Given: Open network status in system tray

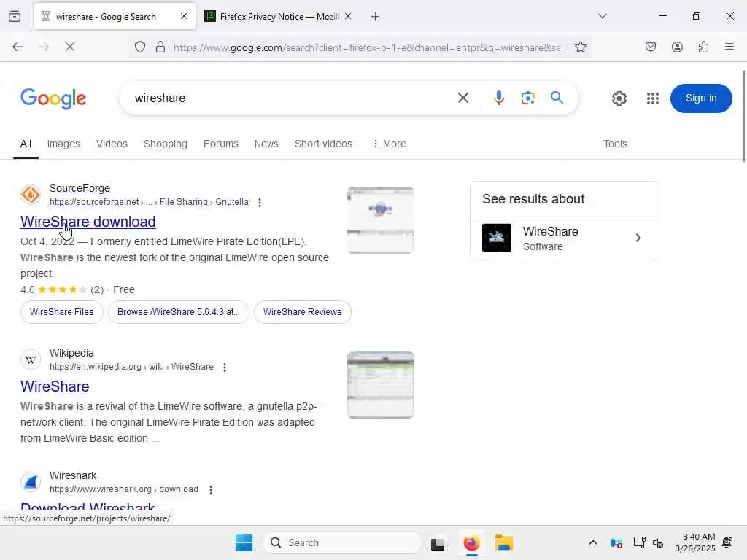Looking at the screenshot, I should tap(639, 542).
